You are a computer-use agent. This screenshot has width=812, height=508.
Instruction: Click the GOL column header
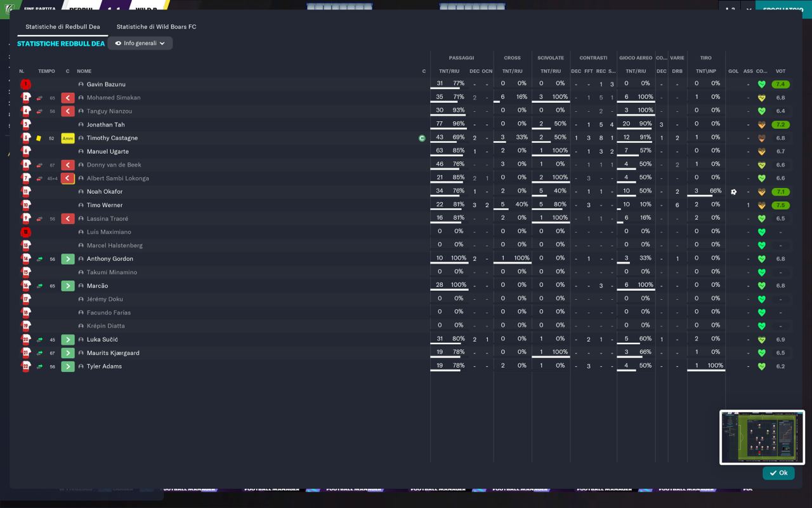733,71
